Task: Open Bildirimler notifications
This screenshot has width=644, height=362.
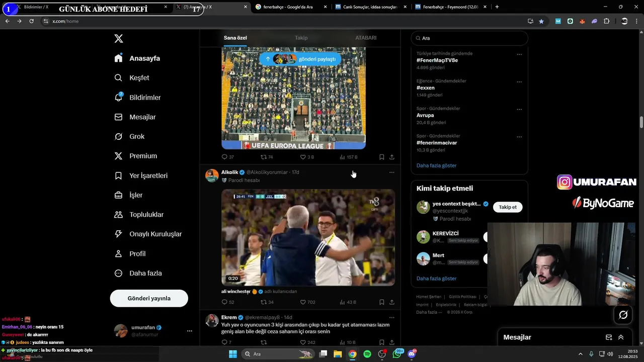Action: (x=137, y=98)
